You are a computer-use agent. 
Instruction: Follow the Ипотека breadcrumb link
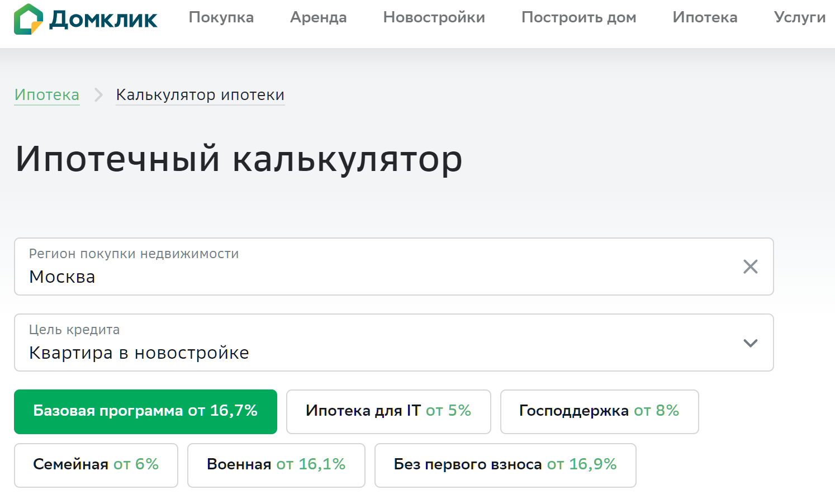click(x=47, y=95)
